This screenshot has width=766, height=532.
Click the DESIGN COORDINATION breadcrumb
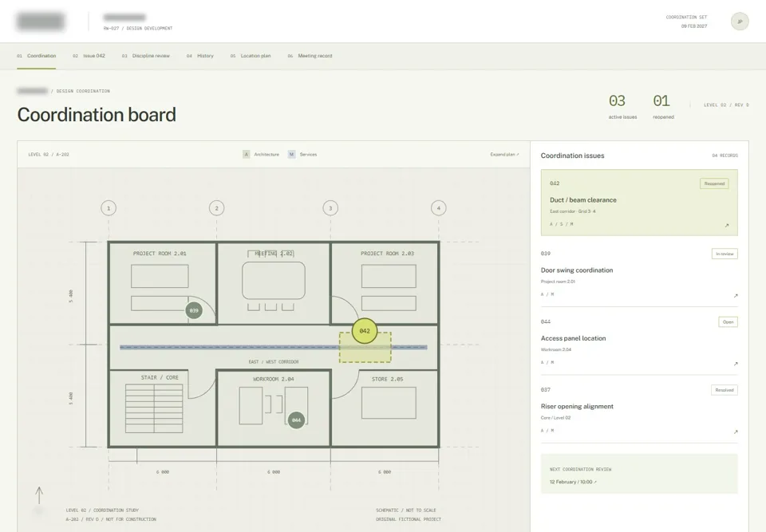83,91
